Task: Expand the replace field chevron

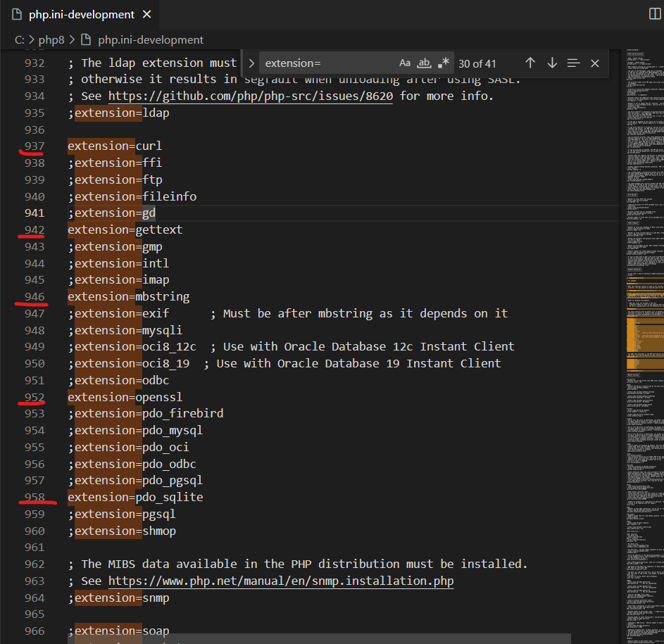Action: click(251, 63)
